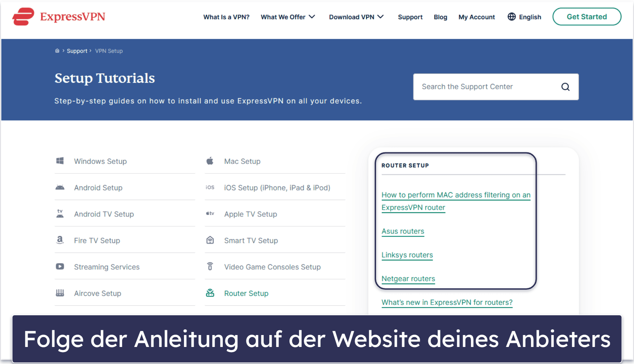Click the Apple logo Mac icon

(210, 161)
